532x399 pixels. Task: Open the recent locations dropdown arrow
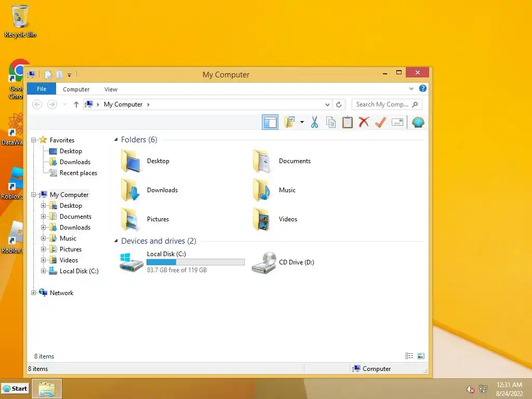64,104
